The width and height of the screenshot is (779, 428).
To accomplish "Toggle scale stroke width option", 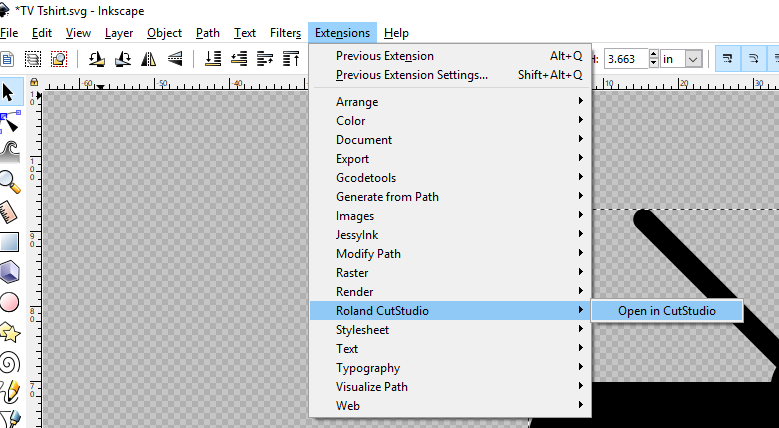I will [x=727, y=59].
